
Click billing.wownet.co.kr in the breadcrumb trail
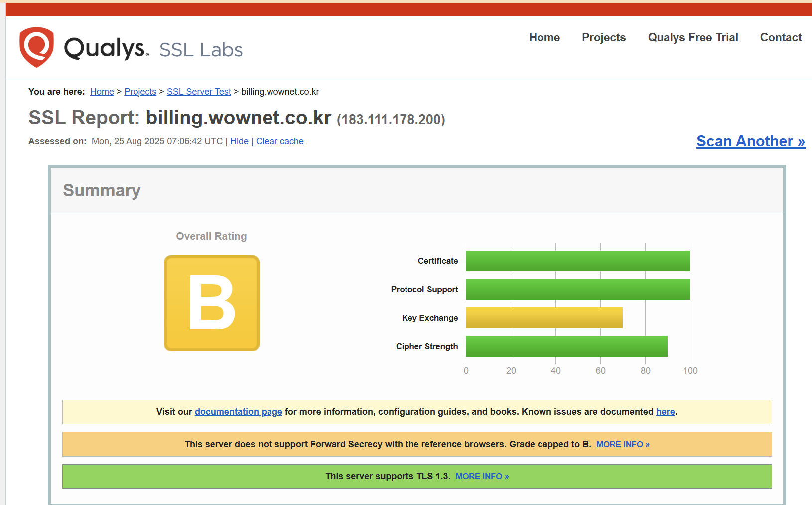[280, 92]
